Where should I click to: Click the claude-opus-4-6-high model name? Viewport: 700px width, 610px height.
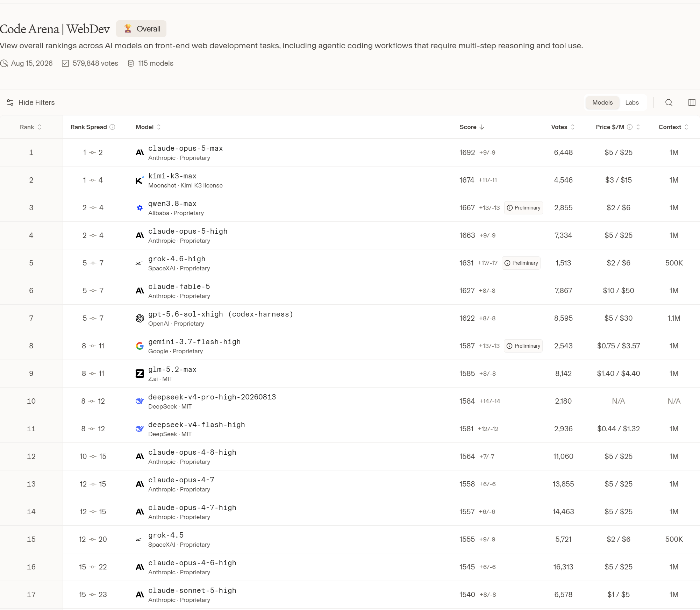point(192,563)
